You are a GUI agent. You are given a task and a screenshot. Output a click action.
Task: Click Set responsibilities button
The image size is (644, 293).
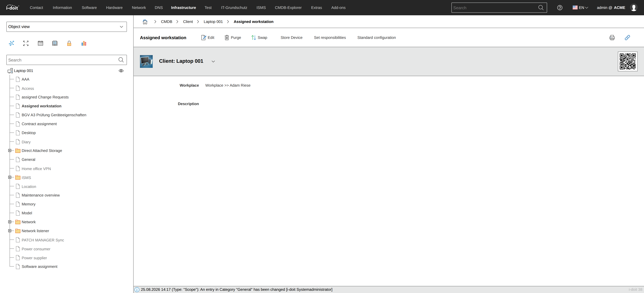pos(330,38)
